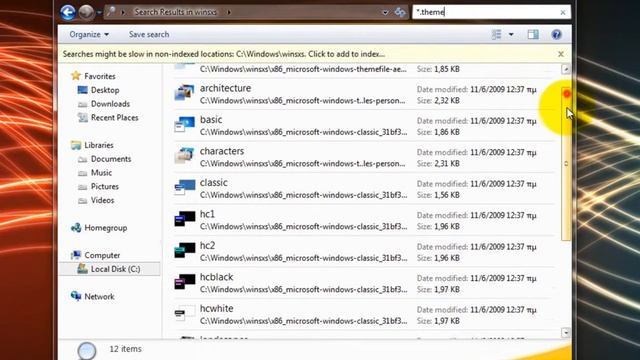The height and width of the screenshot is (360, 640).
Task: Dismiss the non-indexed locations notice
Action: (561, 54)
